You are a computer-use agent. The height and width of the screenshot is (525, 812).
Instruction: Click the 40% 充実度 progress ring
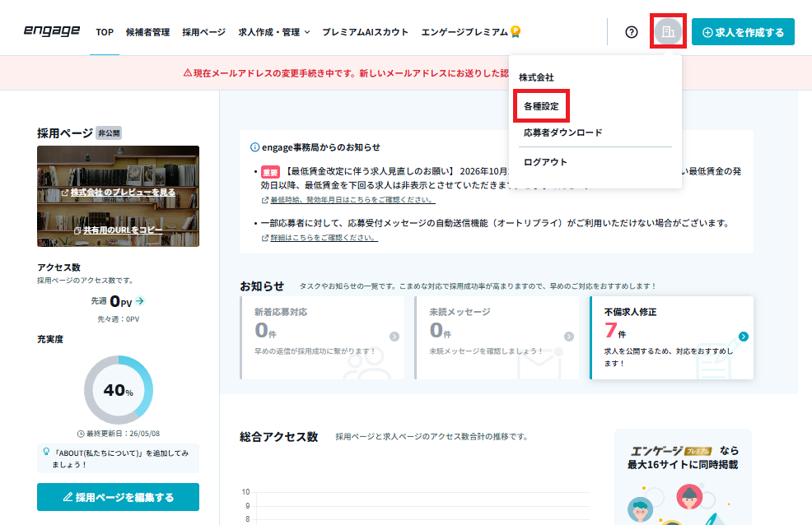[x=119, y=390]
